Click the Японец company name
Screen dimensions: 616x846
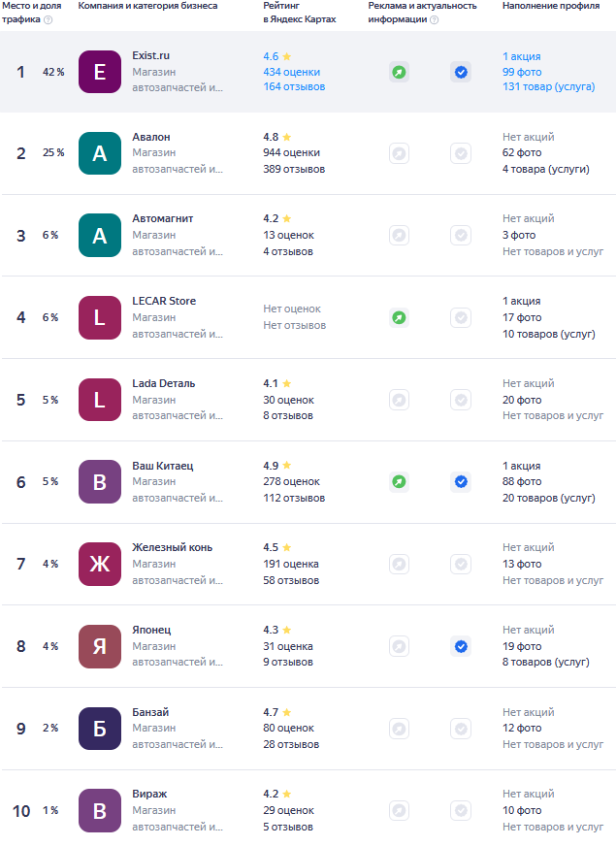pyautogui.click(x=151, y=630)
